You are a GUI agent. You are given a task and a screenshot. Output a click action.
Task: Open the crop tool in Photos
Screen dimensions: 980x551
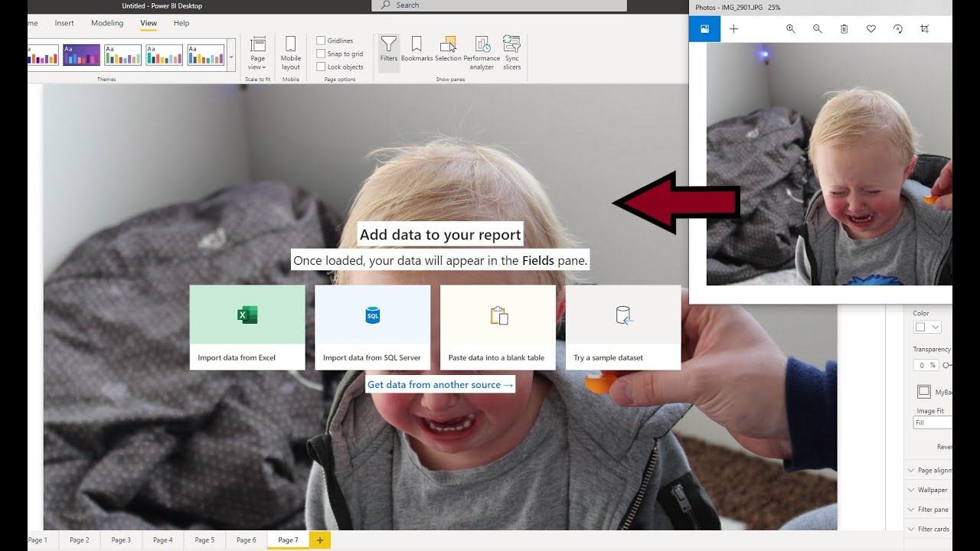click(925, 29)
